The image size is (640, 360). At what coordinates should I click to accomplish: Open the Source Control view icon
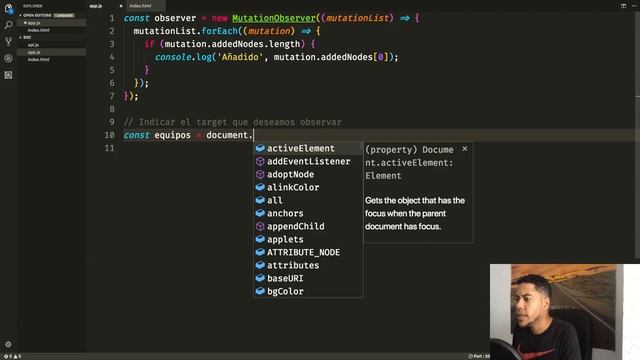[x=8, y=41]
